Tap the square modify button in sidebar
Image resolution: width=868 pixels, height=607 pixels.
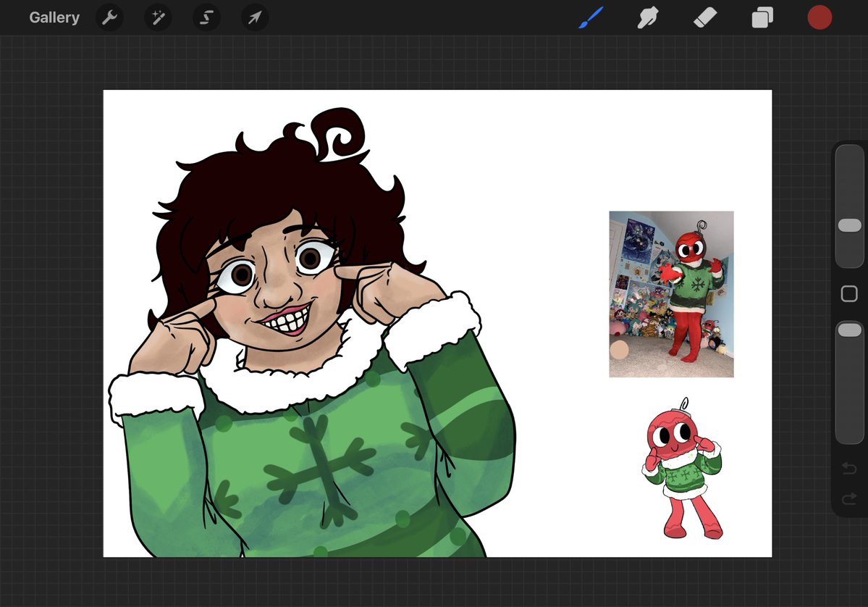849,293
